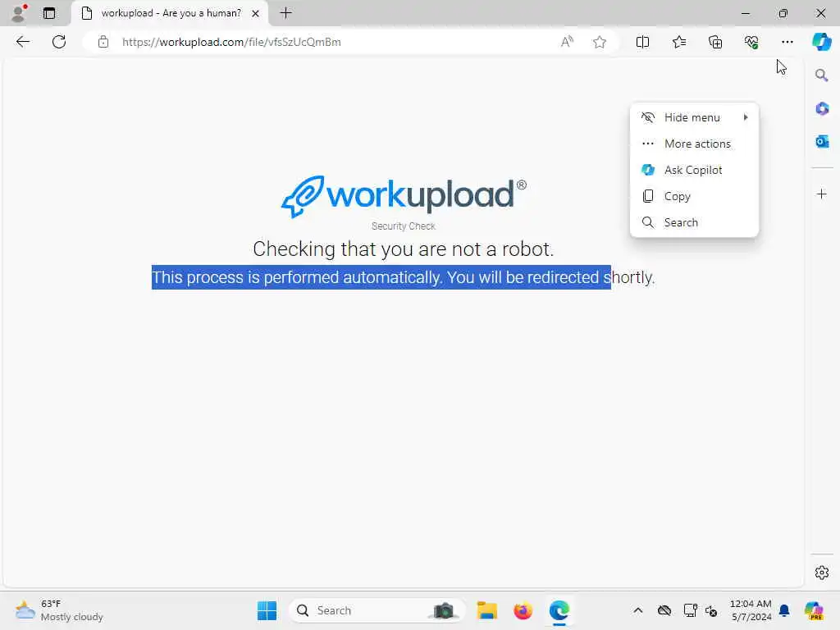Open weather widget 63°F Mostly cloudy
The height and width of the screenshot is (630, 840).
click(59, 610)
